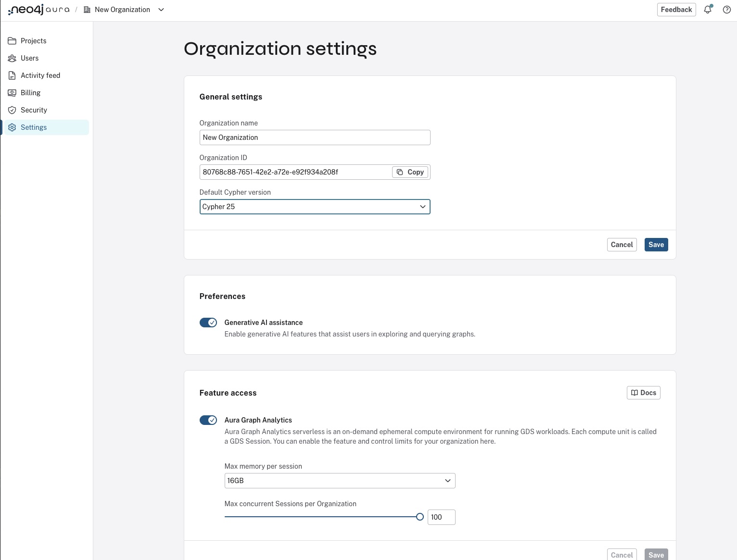
Task: Open help via the question mark icon
Action: pos(727,10)
